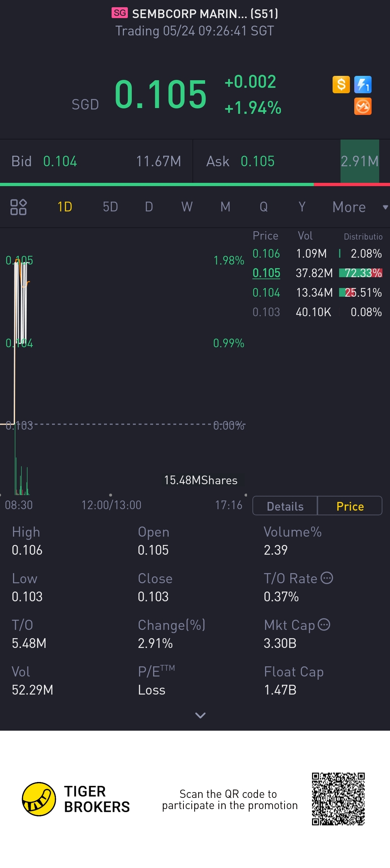Viewport: 390px width, 868px height.
Task: Tap the Open 0.105 field
Action: click(x=153, y=541)
